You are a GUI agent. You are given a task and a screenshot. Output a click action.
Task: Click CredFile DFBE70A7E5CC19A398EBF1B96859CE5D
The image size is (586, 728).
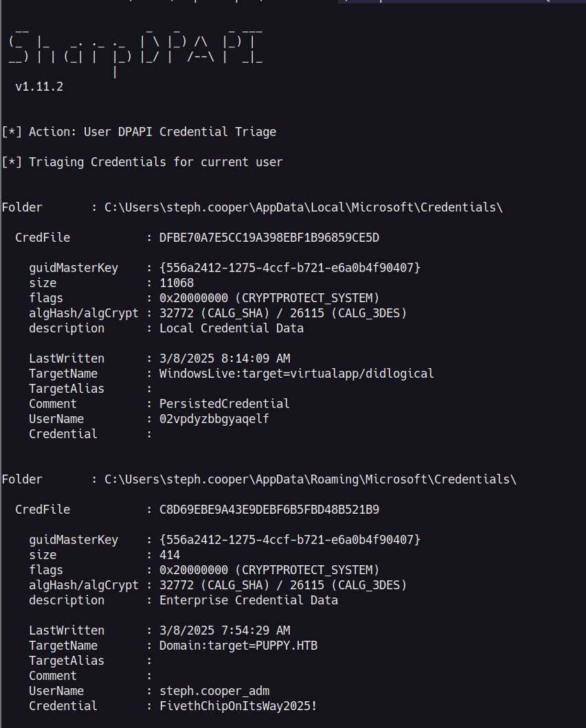pyautogui.click(x=269, y=238)
